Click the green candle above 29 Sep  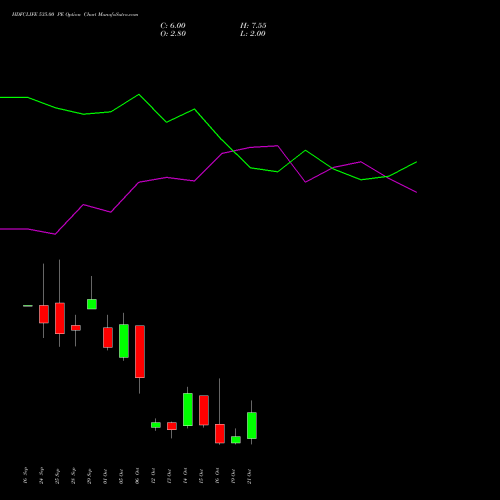click(x=92, y=304)
